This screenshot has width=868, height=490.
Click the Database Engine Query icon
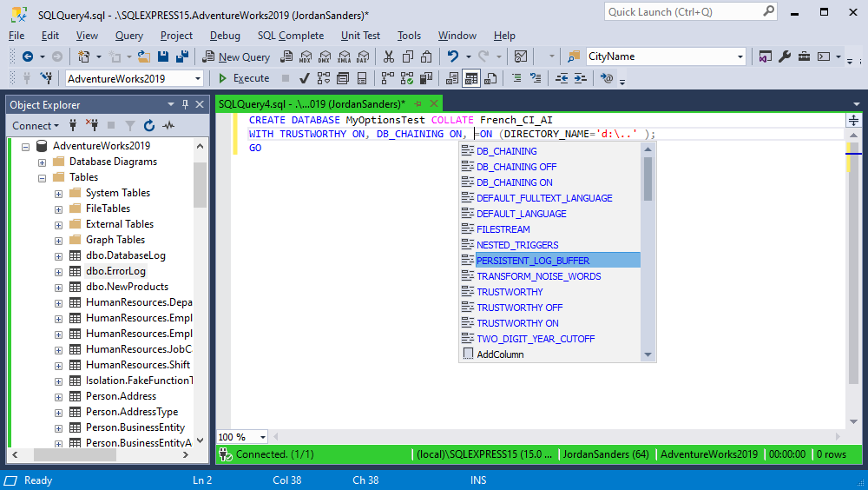(x=286, y=56)
